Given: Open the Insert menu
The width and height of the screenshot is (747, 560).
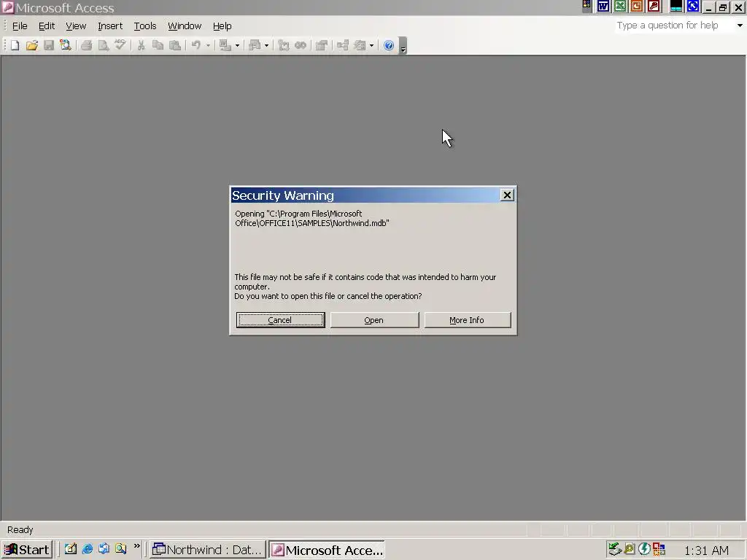Looking at the screenshot, I should click(110, 26).
